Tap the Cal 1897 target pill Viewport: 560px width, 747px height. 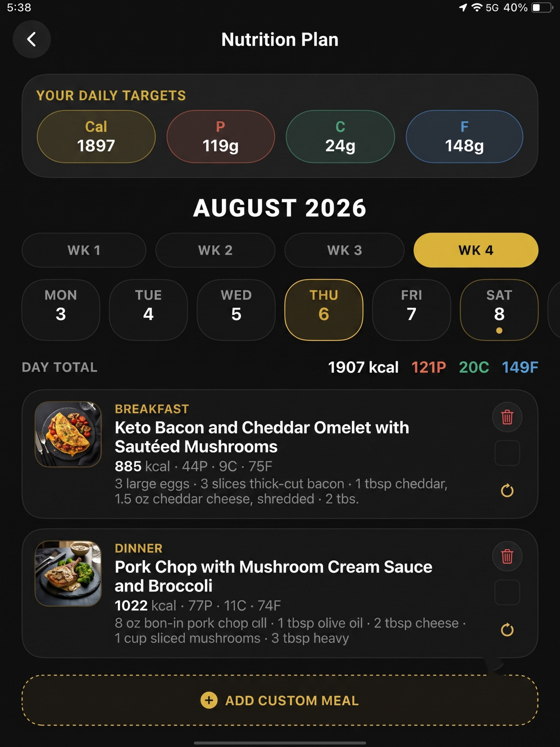pos(96,137)
